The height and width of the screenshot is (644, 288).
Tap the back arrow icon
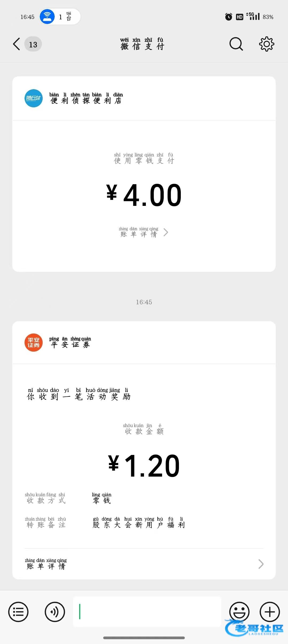tap(17, 44)
